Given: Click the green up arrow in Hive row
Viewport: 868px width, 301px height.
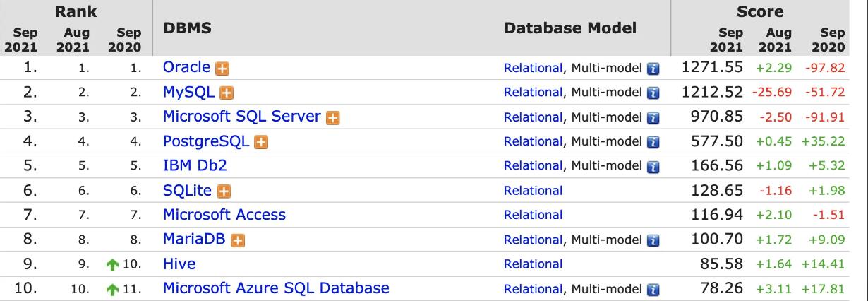Looking at the screenshot, I should pos(110,265).
